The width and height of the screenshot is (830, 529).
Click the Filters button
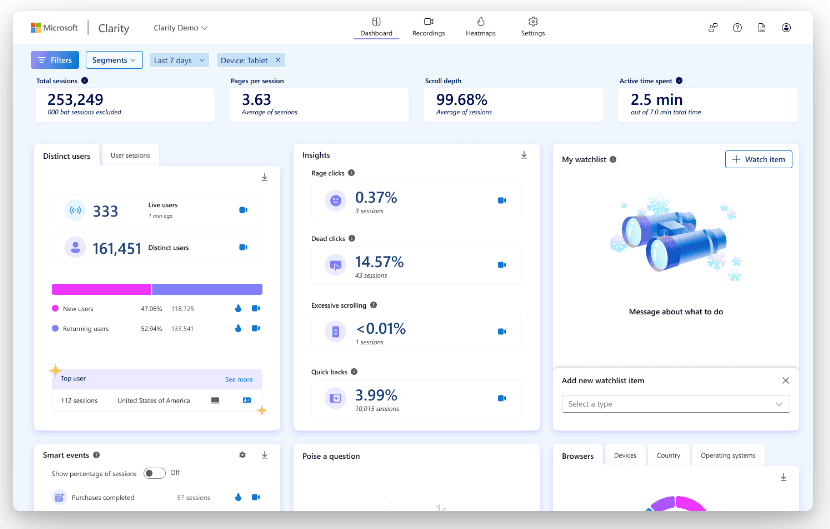[55, 60]
